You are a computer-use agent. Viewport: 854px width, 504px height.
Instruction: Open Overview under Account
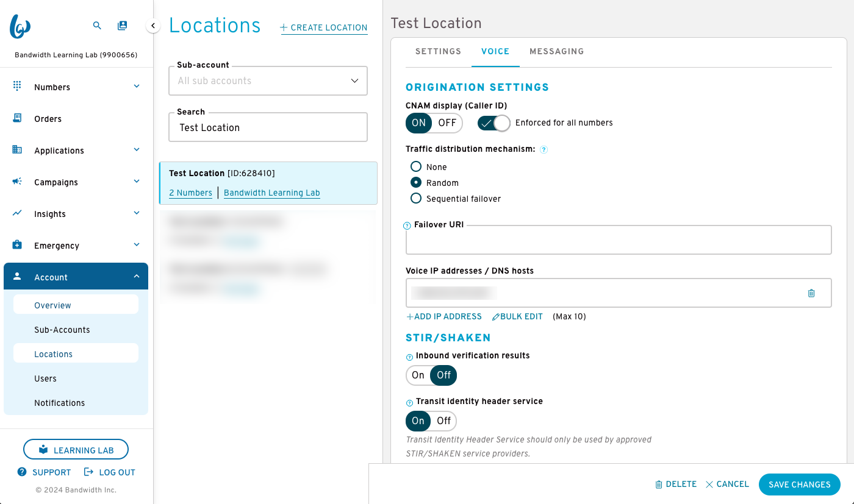[76, 305]
